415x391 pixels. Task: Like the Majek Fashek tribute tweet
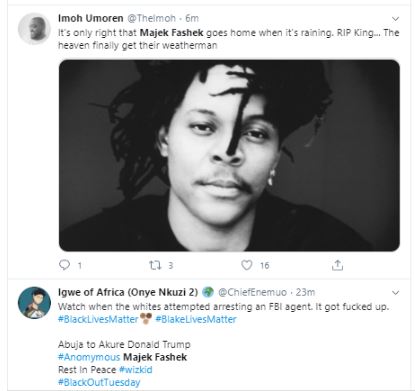247,265
